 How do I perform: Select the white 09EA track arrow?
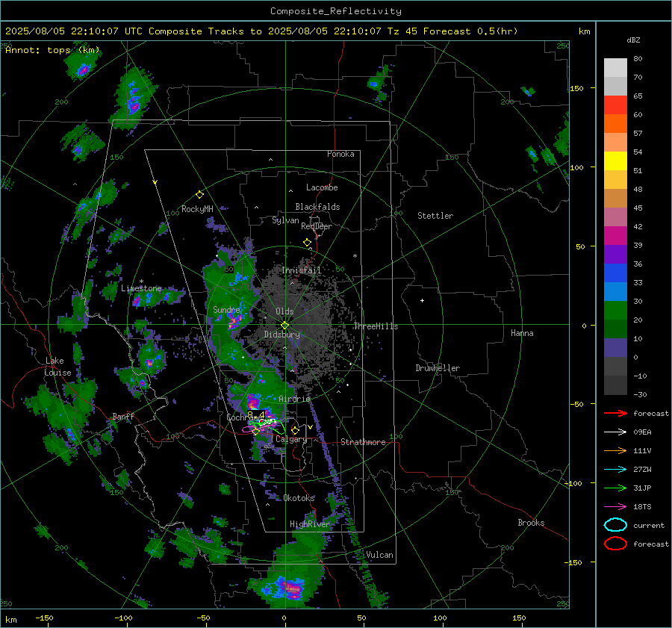pos(615,432)
